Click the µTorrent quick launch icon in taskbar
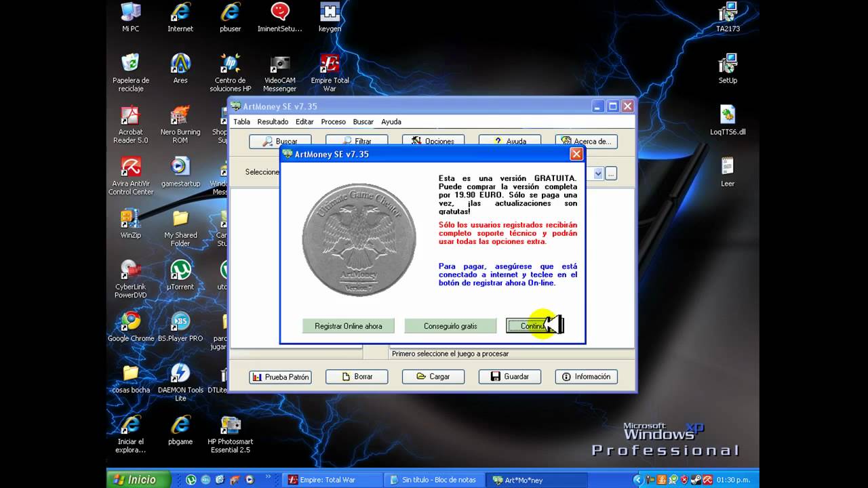 pos(191,480)
